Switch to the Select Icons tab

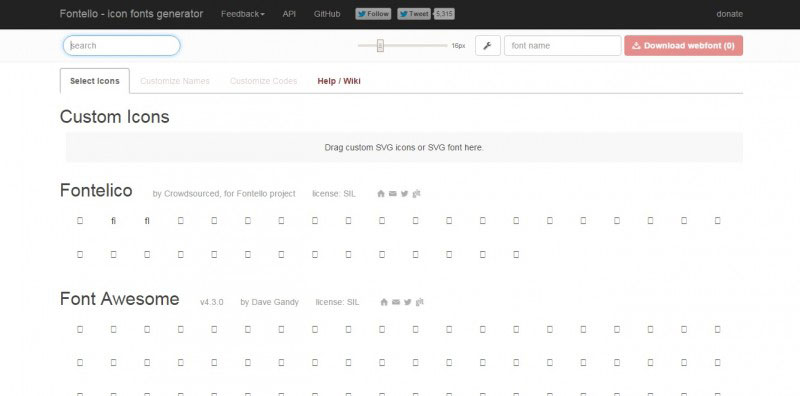95,81
